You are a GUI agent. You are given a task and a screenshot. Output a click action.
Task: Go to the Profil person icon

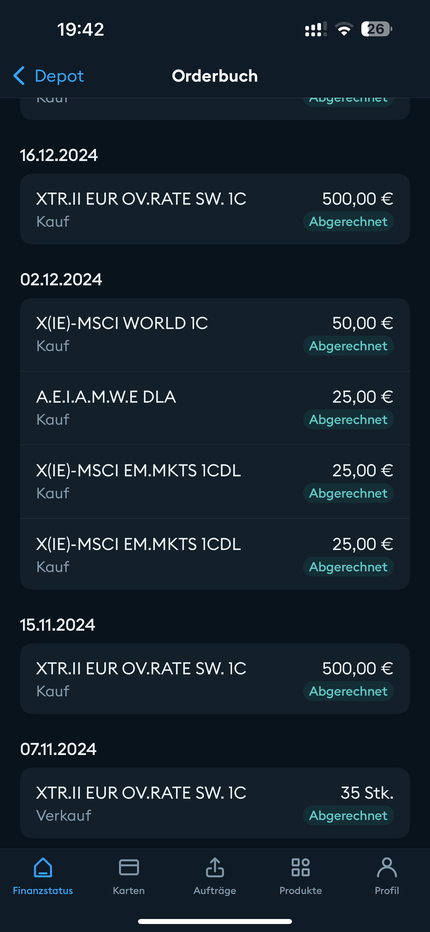point(387,867)
